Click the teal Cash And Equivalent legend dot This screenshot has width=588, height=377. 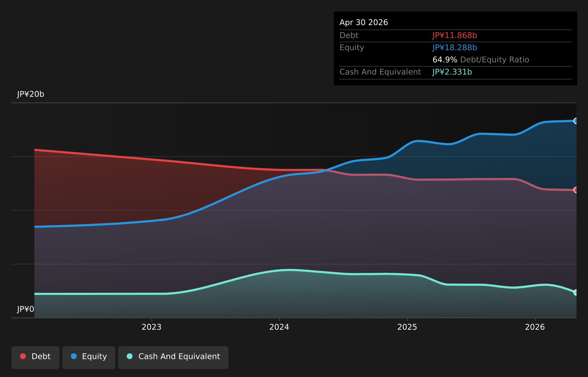(130, 356)
